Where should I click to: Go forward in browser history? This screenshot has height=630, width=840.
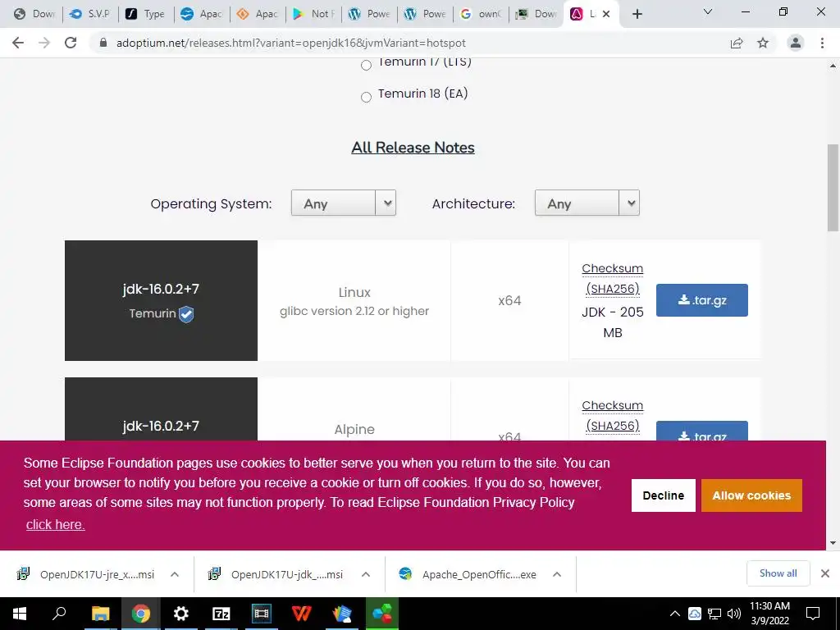(44, 43)
